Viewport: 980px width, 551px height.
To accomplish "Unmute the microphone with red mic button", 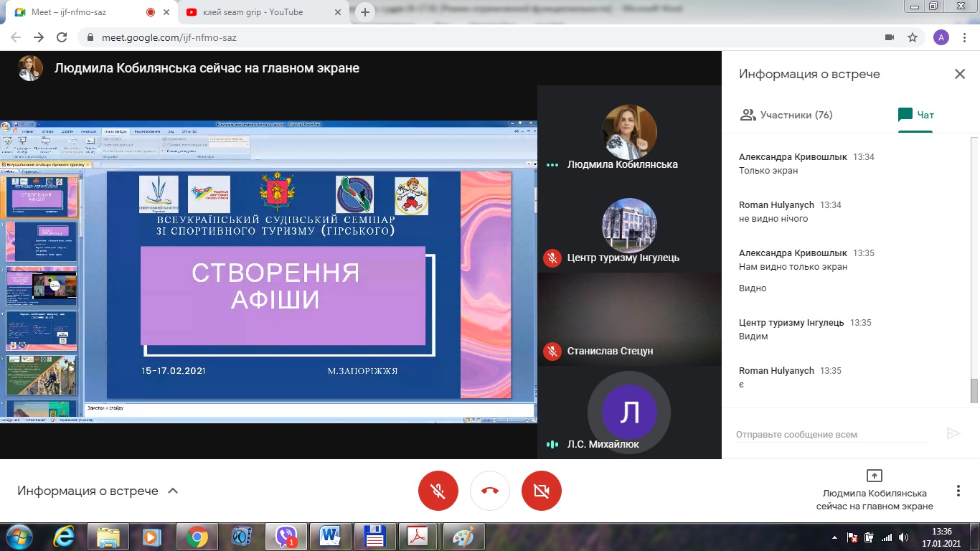I will 438,491.
